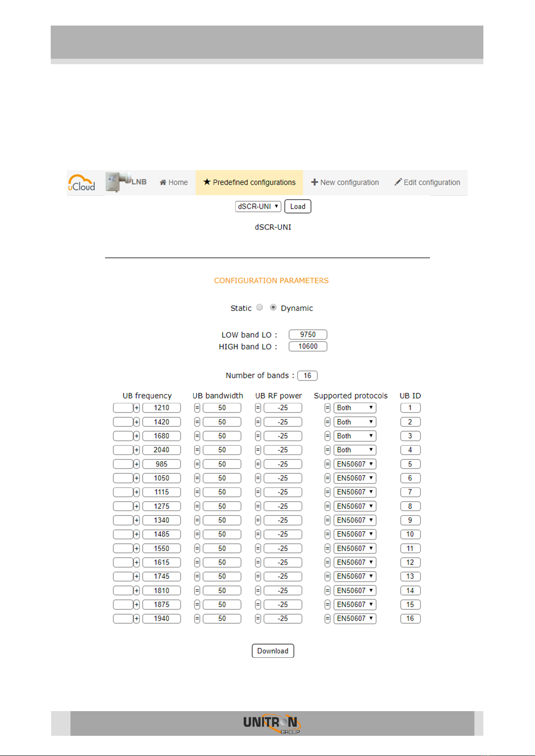Click the plus button beside frequency 1680
Image resolution: width=535 pixels, height=756 pixels.
136,436
